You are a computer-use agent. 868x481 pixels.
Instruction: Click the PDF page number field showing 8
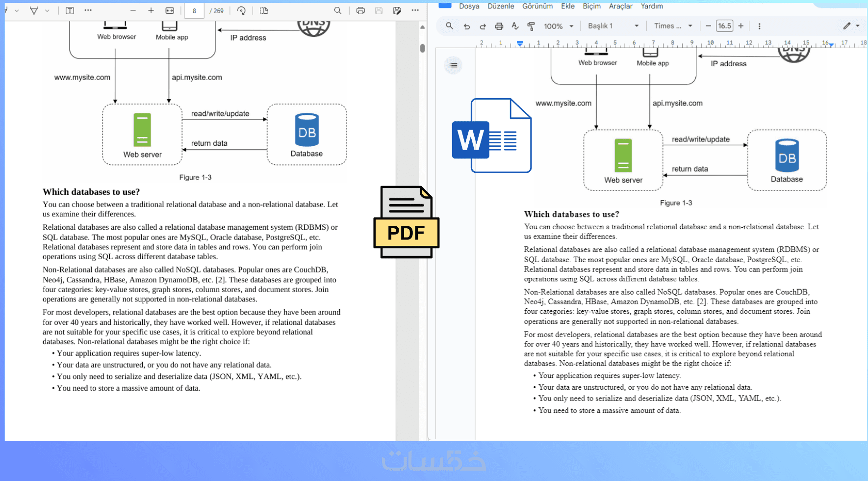tap(194, 11)
